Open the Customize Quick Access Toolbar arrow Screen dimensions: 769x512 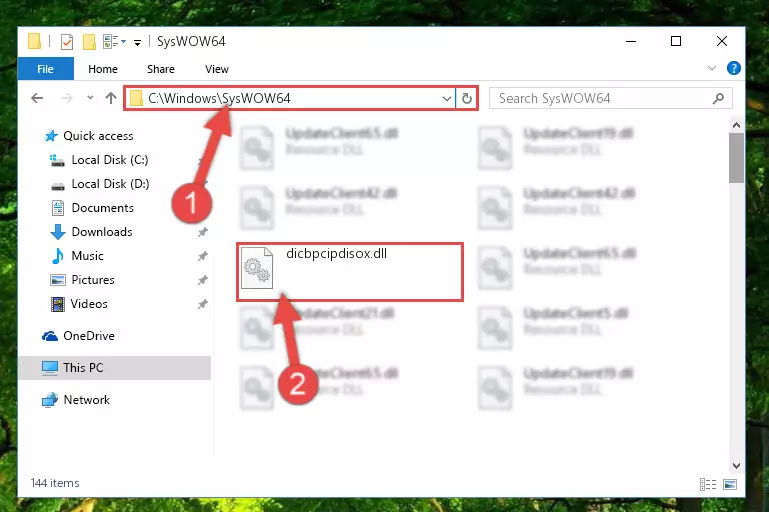click(137, 43)
